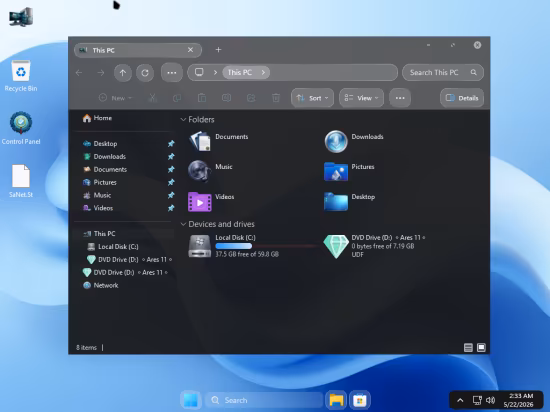Click the Rename icon in toolbar
550x412 pixels.
click(226, 98)
